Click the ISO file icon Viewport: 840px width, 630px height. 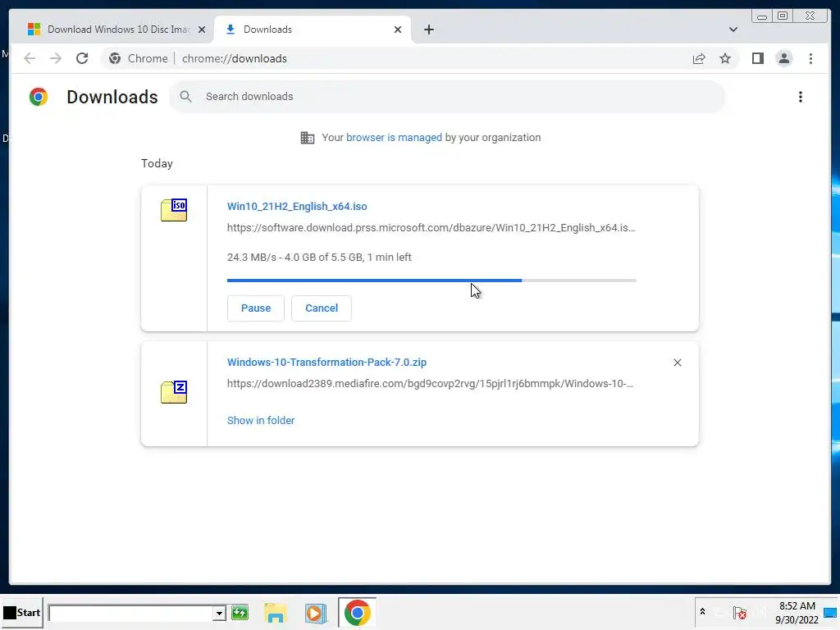pyautogui.click(x=174, y=209)
